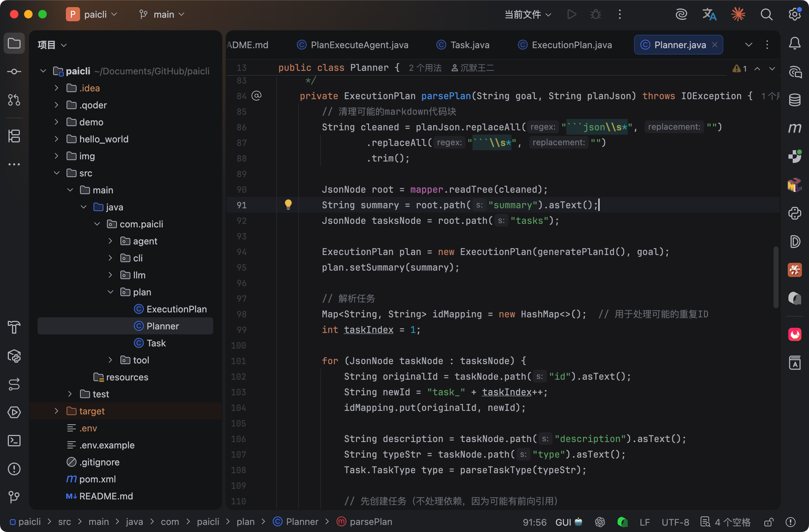Open the Terminal tool window
This screenshot has height=532, width=809.
(14, 441)
